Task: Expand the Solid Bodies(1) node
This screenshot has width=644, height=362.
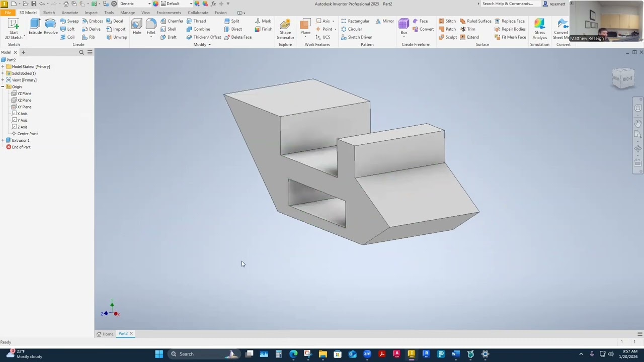Action: [3, 73]
